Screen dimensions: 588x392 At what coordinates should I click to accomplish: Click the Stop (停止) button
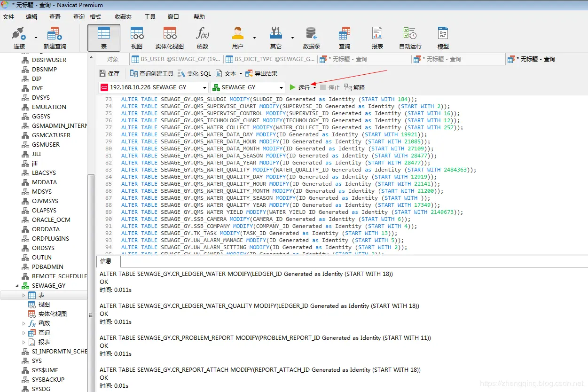click(x=329, y=87)
